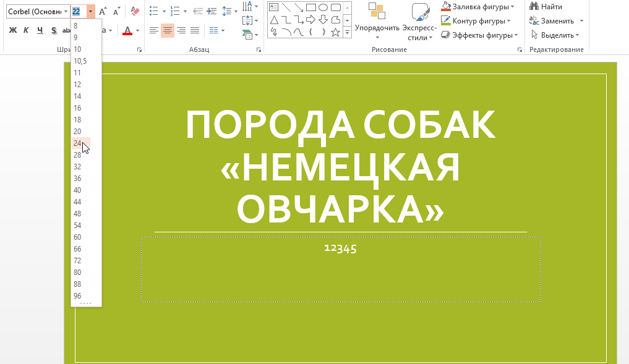
Task: Select the Rectangle shape tool
Action: (x=311, y=7)
